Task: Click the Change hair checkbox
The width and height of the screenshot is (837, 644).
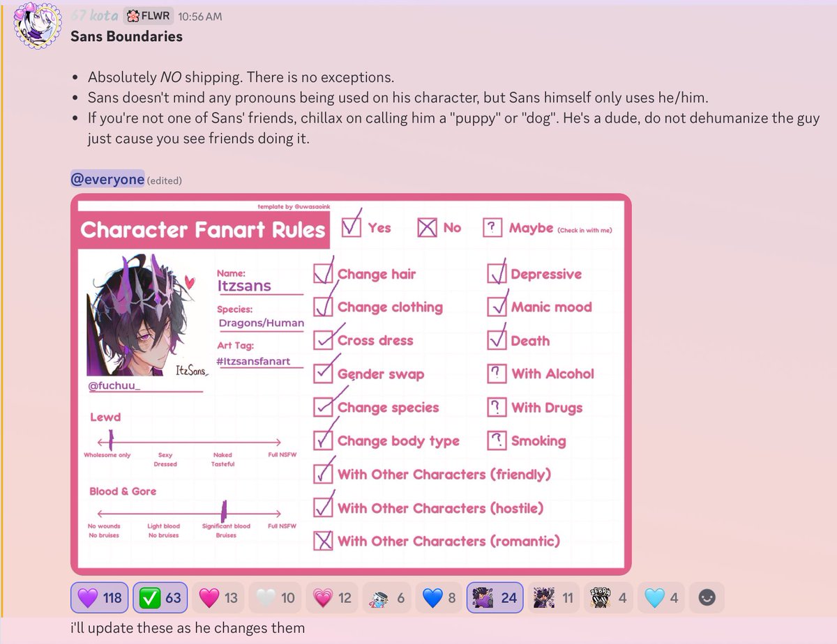Action: coord(323,273)
